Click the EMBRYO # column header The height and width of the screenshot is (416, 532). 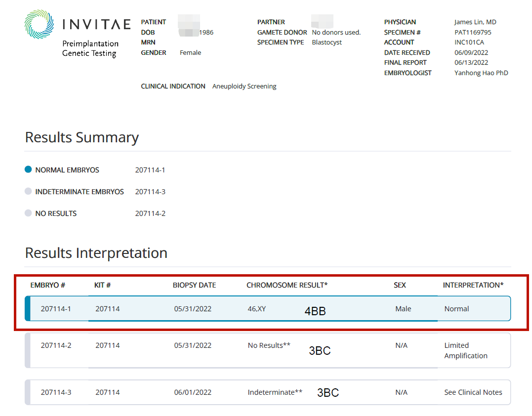(x=48, y=285)
